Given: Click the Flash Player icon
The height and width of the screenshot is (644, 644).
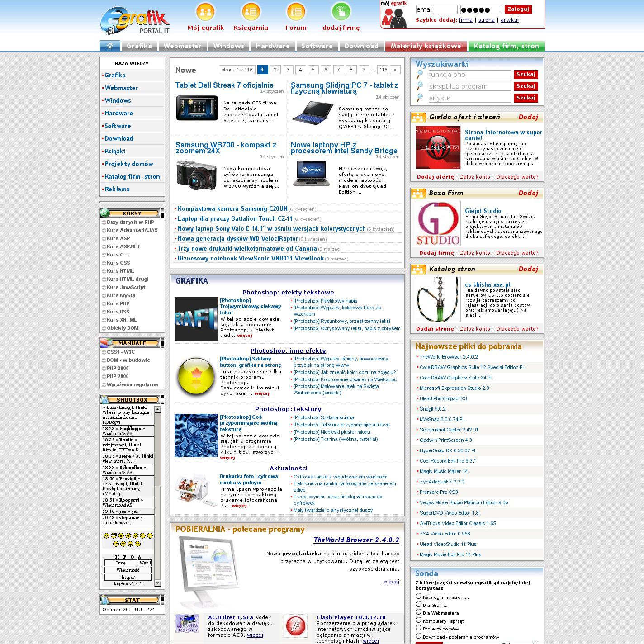Looking at the screenshot, I should point(296,626).
